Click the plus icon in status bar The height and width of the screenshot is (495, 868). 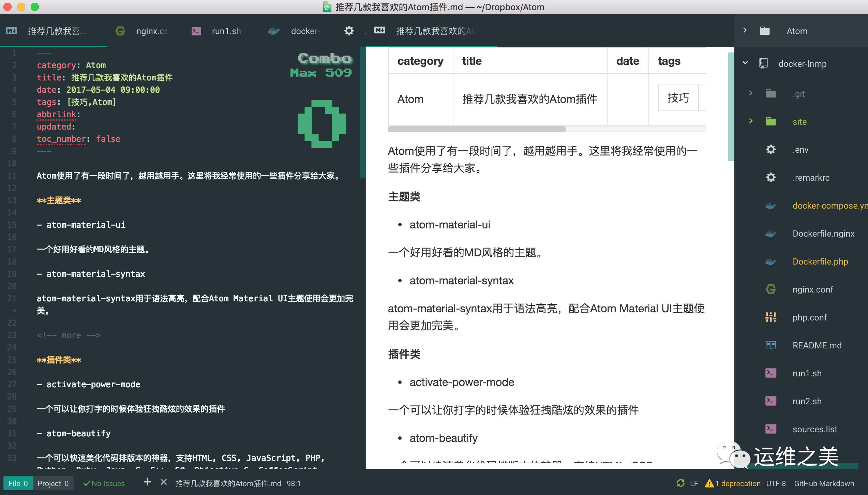pyautogui.click(x=147, y=482)
